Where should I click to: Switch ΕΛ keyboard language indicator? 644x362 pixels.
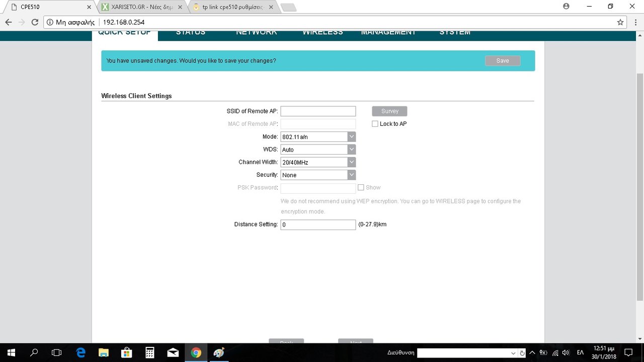tap(580, 352)
